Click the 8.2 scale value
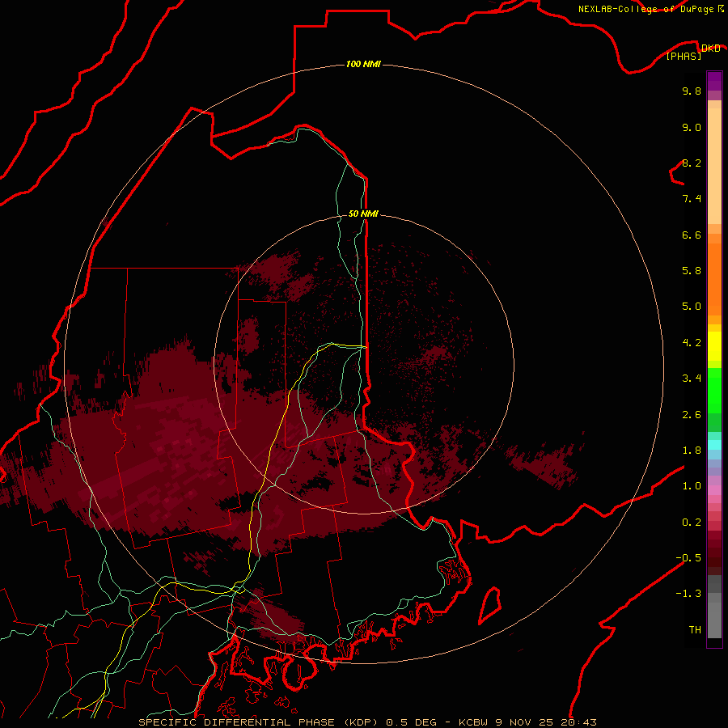The width and height of the screenshot is (728, 728). click(692, 163)
